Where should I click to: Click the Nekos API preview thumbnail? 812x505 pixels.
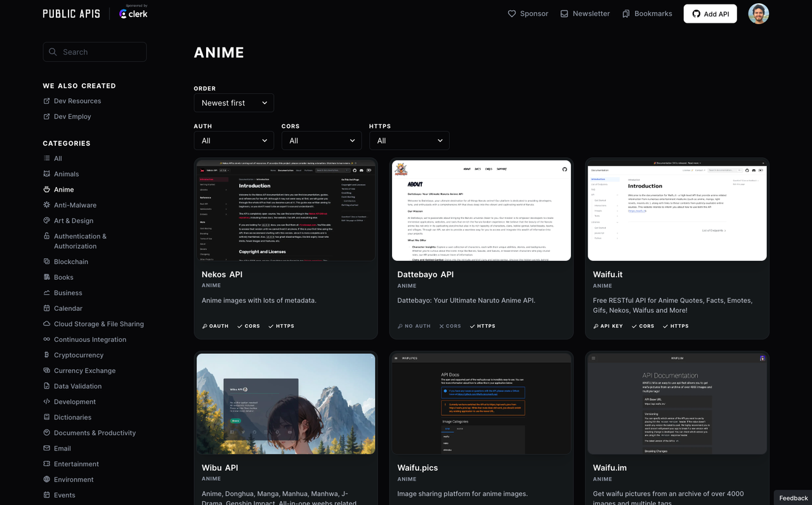coord(285,210)
